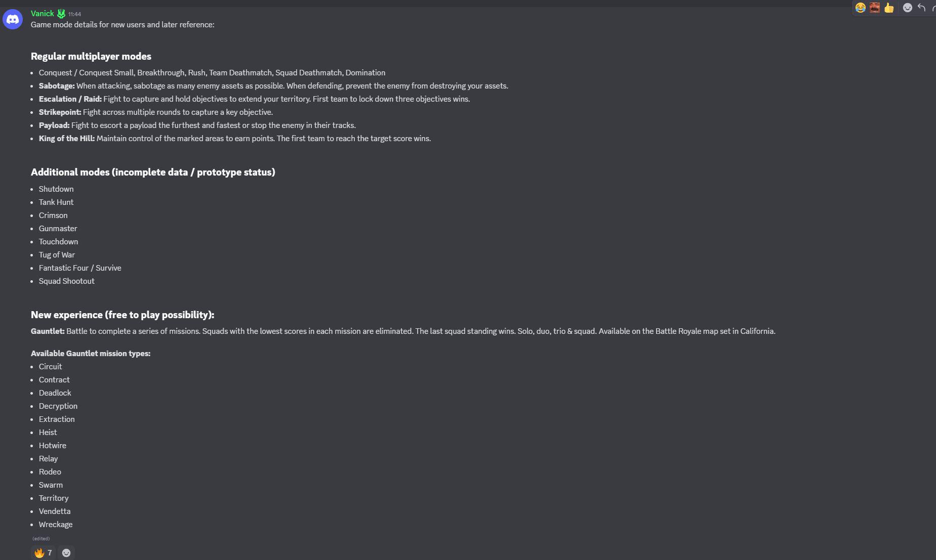
Task: Reply to the message using arrow icon
Action: click(x=922, y=8)
